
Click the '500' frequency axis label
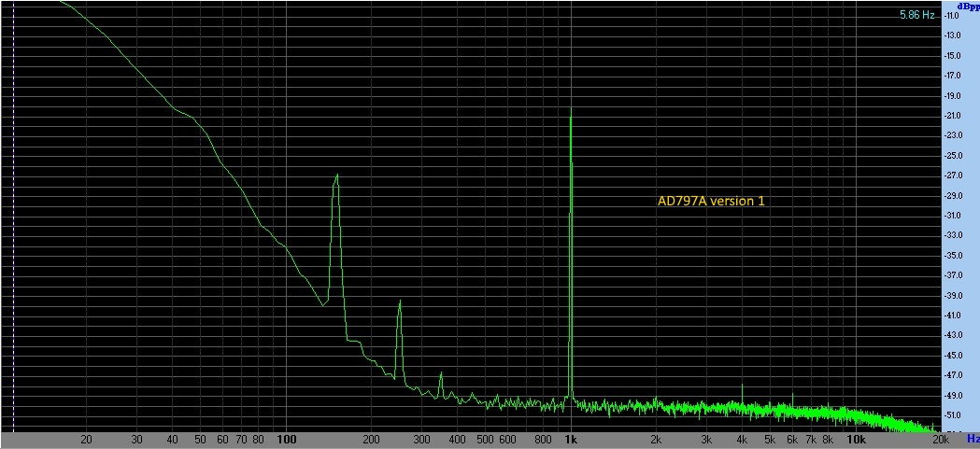pos(485,439)
